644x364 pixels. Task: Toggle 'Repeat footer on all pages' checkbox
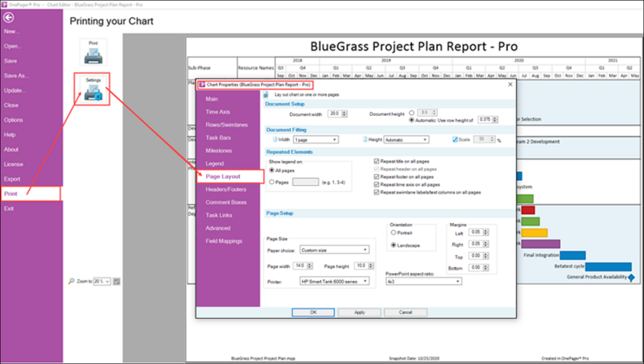tap(376, 176)
